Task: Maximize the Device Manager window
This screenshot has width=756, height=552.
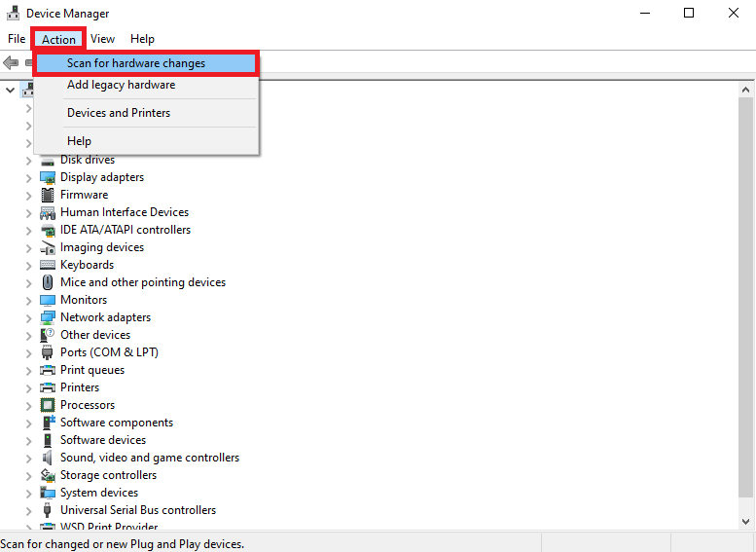Action: tap(689, 13)
